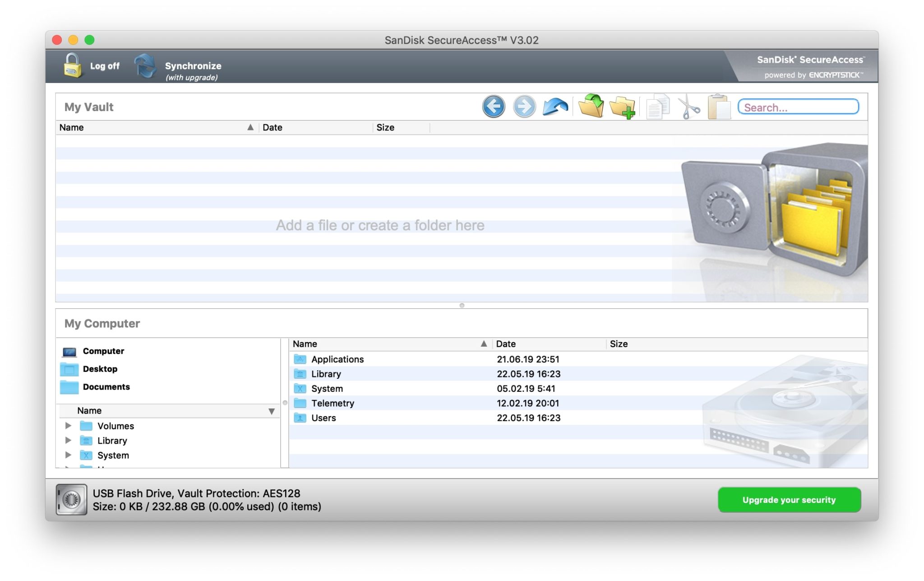Click the add files to vault icon
924x581 pixels.
591,107
